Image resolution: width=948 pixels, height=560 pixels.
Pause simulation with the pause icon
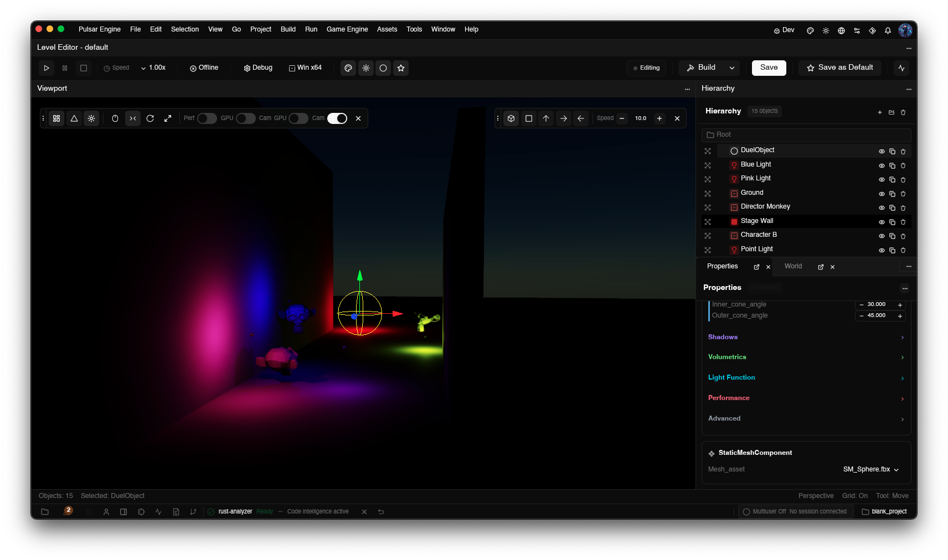click(65, 68)
